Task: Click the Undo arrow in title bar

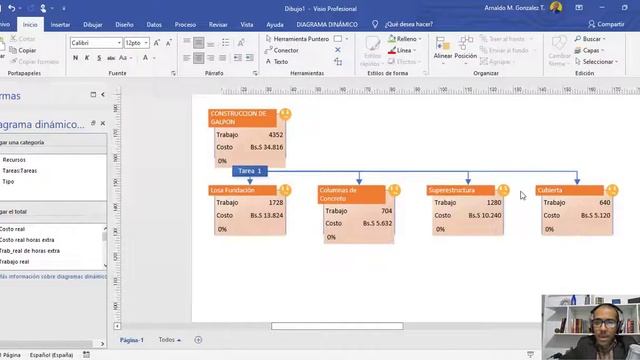Action: pyautogui.click(x=11, y=8)
